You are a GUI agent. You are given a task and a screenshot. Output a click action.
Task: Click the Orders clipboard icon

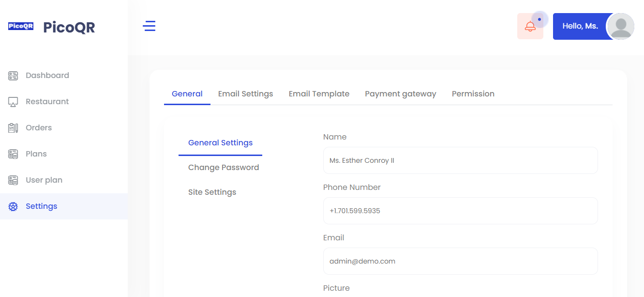tap(13, 128)
